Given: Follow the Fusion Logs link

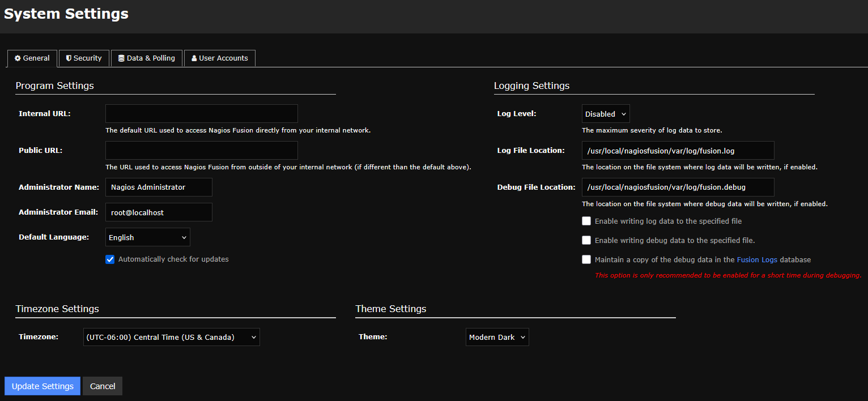Looking at the screenshot, I should point(757,260).
